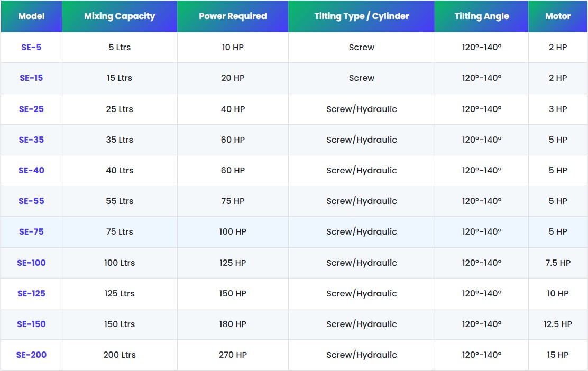Open the SE-55 model link

point(32,201)
